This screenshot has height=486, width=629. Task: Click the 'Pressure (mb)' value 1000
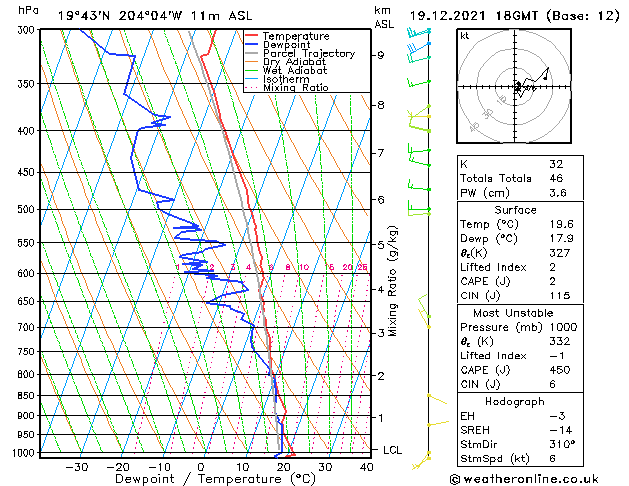563,327
